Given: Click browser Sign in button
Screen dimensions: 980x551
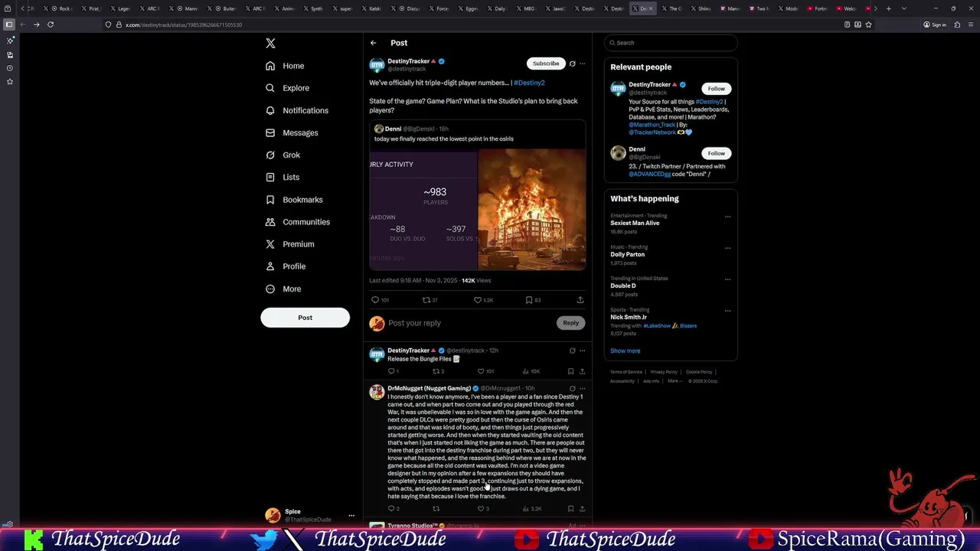Looking at the screenshot, I should coord(935,24).
